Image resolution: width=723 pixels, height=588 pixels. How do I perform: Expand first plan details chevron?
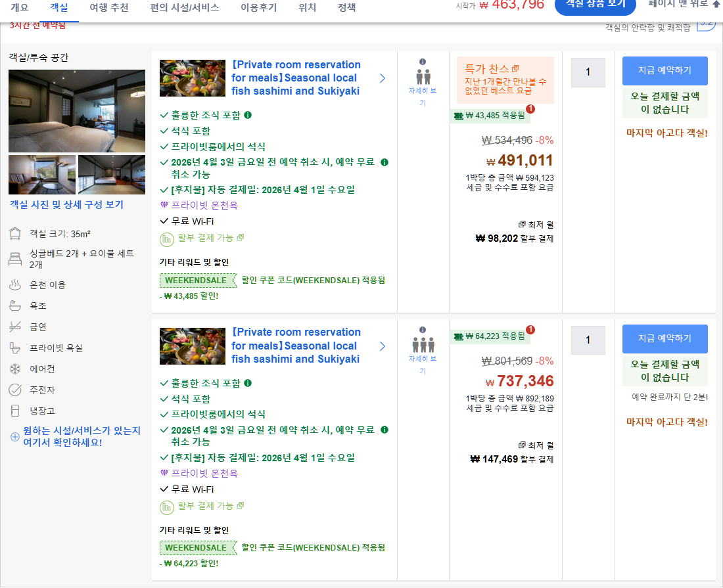[383, 78]
